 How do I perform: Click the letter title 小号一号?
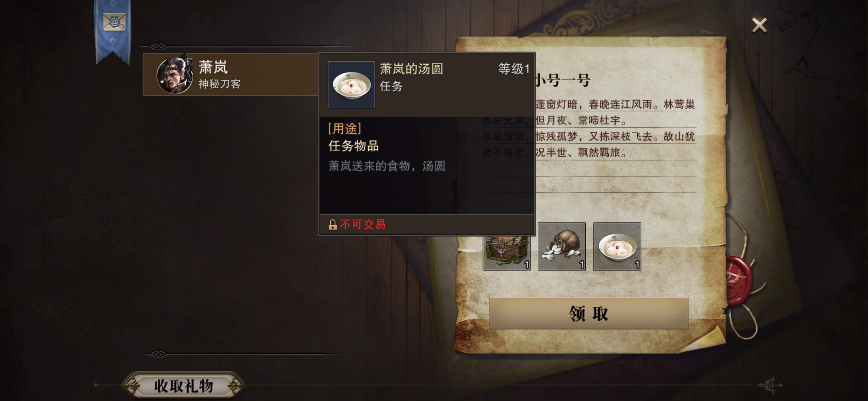click(563, 80)
